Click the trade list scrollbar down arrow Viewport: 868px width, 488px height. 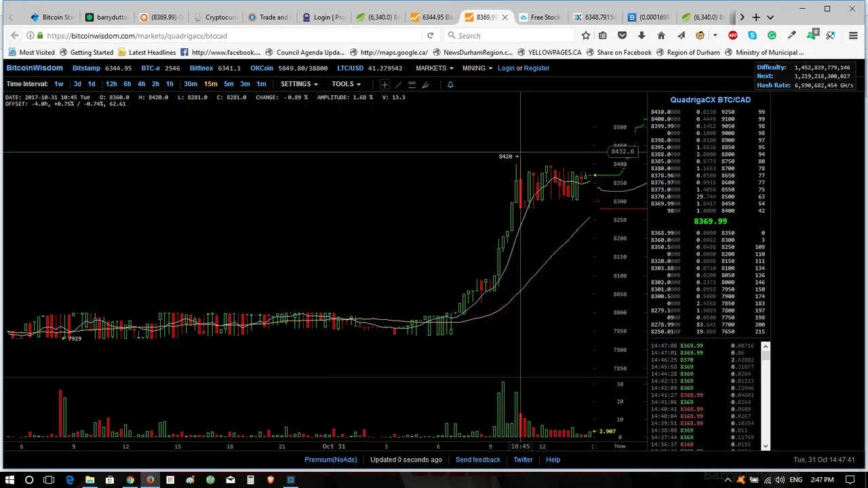coord(766,445)
